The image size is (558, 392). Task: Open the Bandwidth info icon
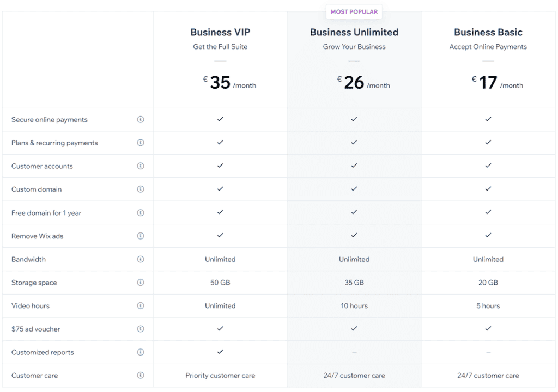click(x=141, y=259)
